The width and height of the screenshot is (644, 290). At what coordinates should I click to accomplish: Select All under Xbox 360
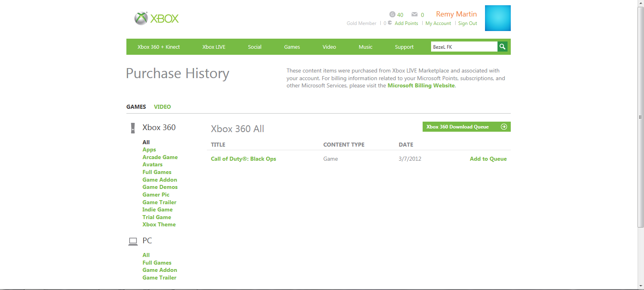pyautogui.click(x=146, y=142)
